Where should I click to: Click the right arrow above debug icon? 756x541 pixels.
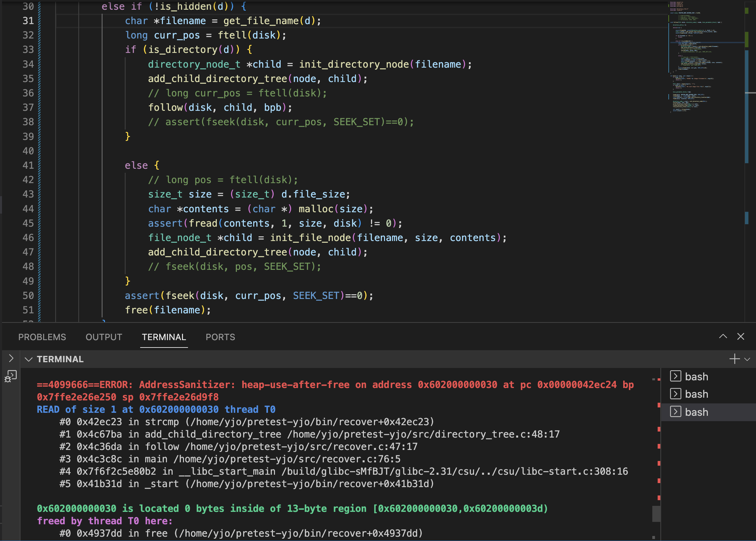pyautogui.click(x=11, y=358)
